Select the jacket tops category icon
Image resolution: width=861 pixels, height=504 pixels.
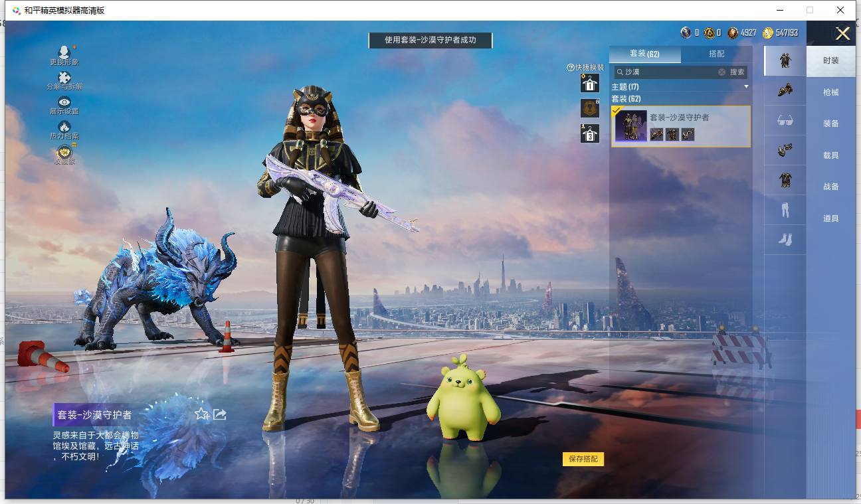point(785,180)
